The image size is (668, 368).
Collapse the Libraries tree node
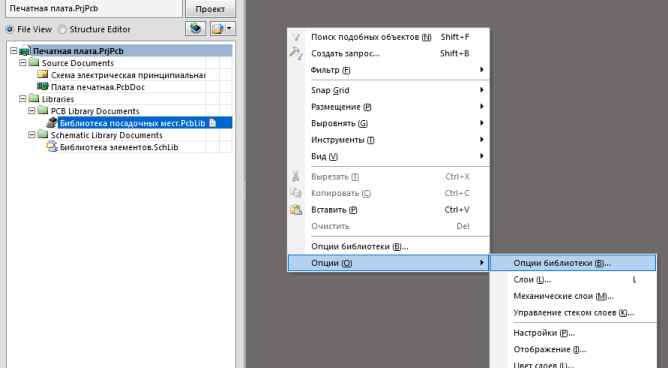(x=23, y=98)
